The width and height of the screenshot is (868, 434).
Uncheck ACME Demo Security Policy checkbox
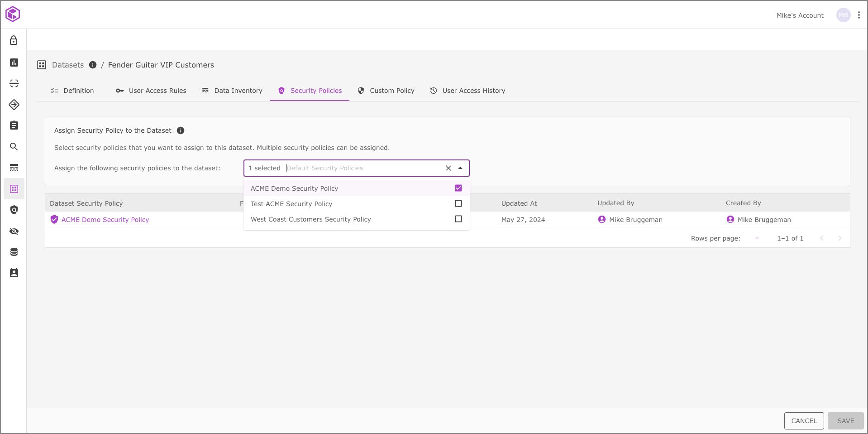point(458,188)
